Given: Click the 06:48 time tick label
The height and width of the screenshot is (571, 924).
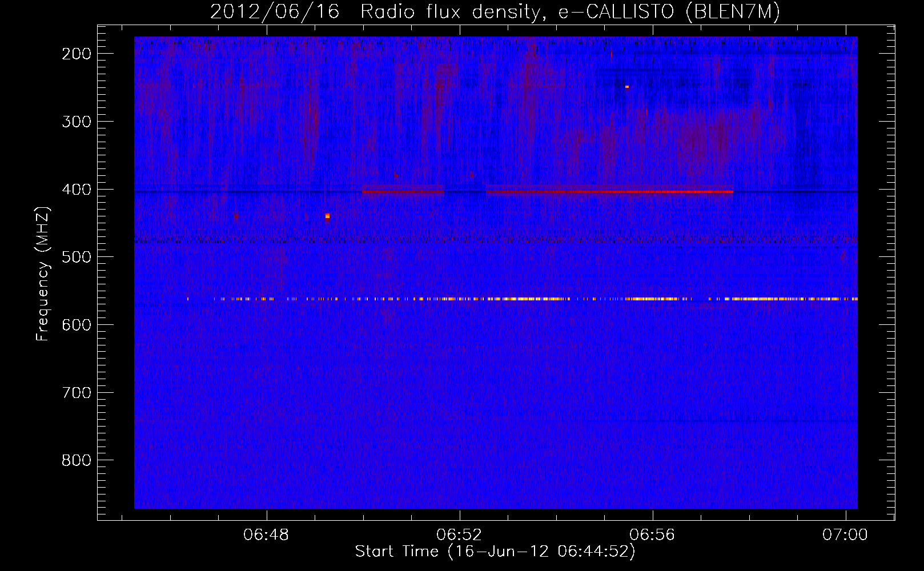Looking at the screenshot, I should pyautogui.click(x=266, y=535).
